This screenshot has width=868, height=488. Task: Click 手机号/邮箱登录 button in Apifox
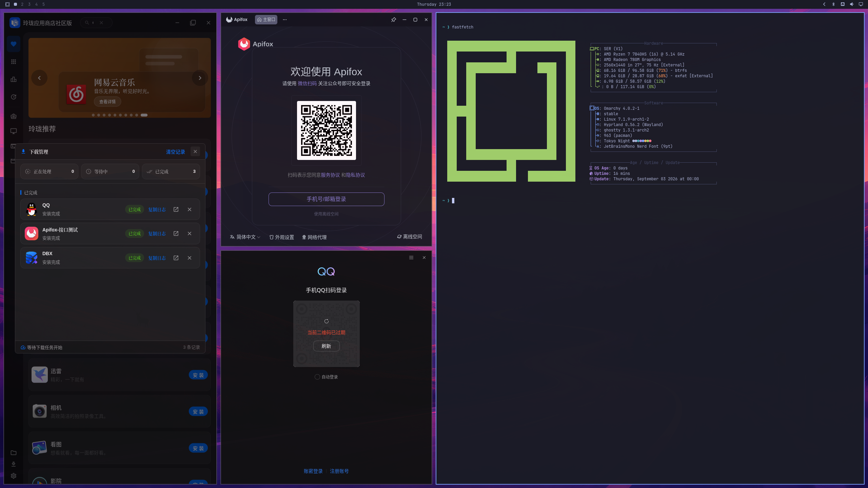(x=326, y=199)
